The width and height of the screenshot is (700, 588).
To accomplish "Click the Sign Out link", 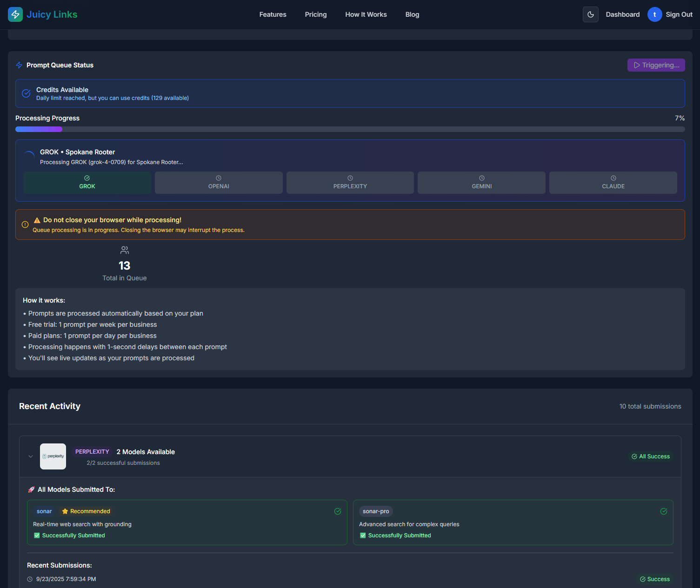I will pyautogui.click(x=679, y=14).
